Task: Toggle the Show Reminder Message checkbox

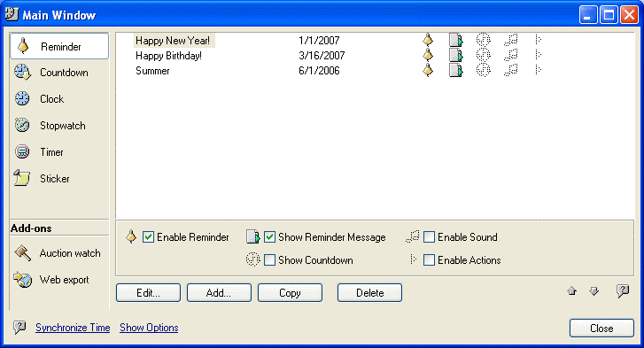Action: click(x=269, y=236)
